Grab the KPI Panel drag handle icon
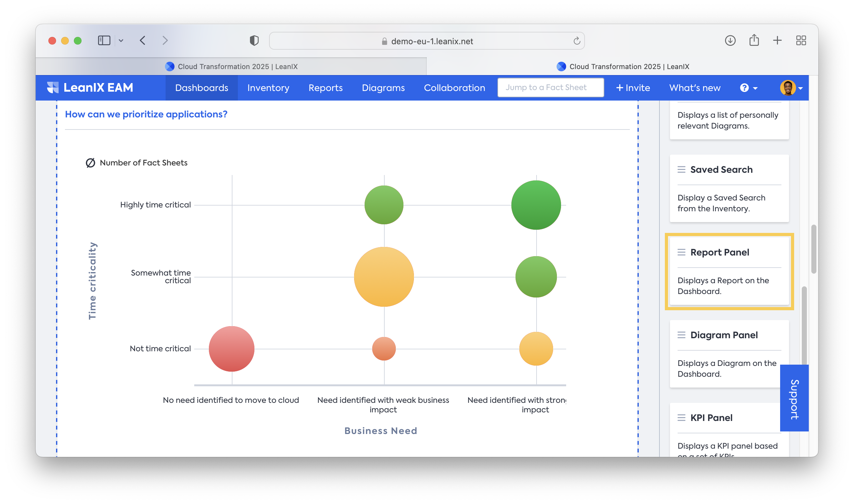The image size is (854, 504). 681,418
